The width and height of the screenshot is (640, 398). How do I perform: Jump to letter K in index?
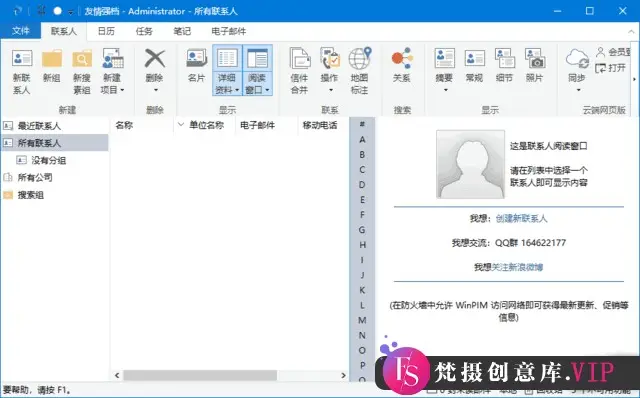click(362, 290)
